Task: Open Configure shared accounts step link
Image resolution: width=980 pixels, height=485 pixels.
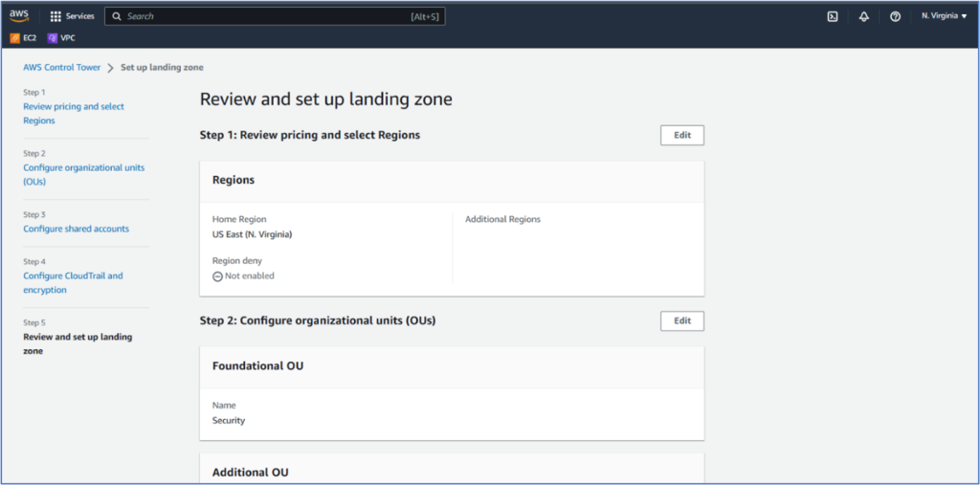Action: click(x=77, y=229)
